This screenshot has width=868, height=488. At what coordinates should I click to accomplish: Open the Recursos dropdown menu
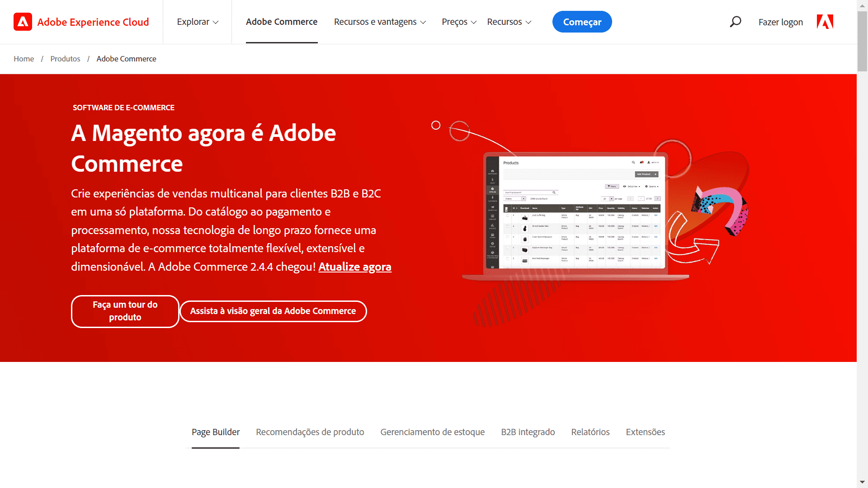[509, 22]
